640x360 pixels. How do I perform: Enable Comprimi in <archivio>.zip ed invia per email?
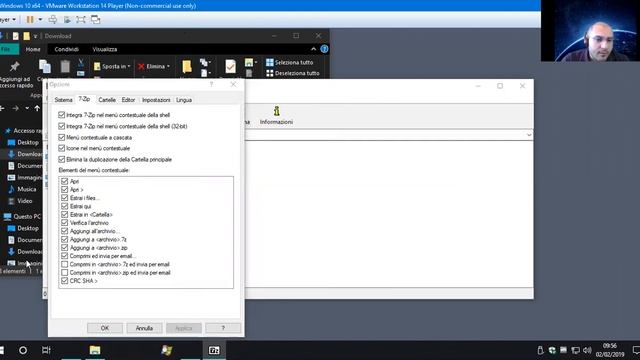pos(64,272)
